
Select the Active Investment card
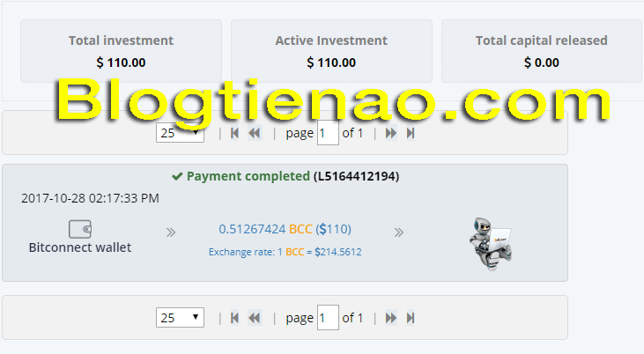(x=331, y=51)
